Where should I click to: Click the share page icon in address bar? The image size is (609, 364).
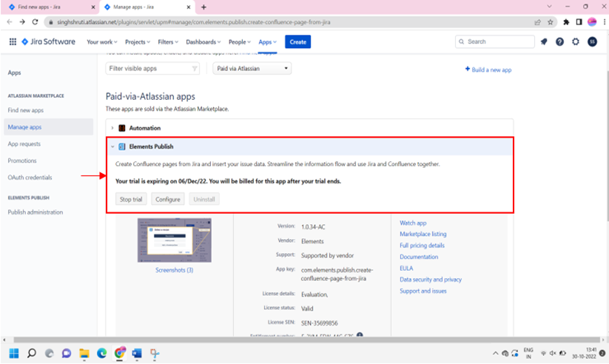(537, 22)
